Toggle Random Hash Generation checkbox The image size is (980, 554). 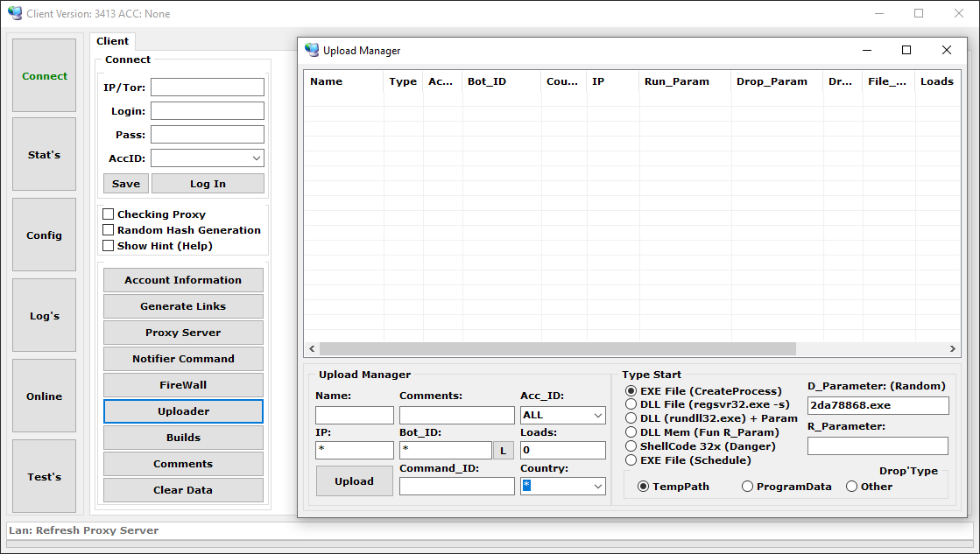[x=108, y=230]
